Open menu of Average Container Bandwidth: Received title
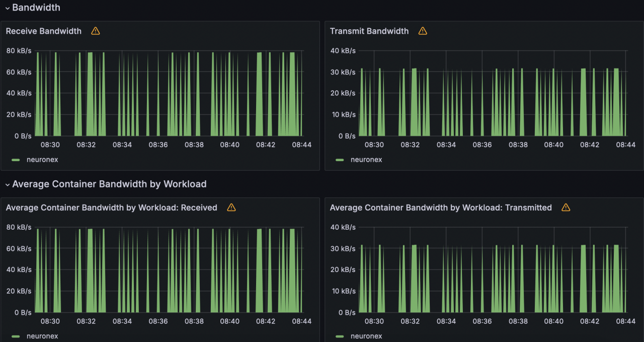644x342 pixels. coord(111,208)
